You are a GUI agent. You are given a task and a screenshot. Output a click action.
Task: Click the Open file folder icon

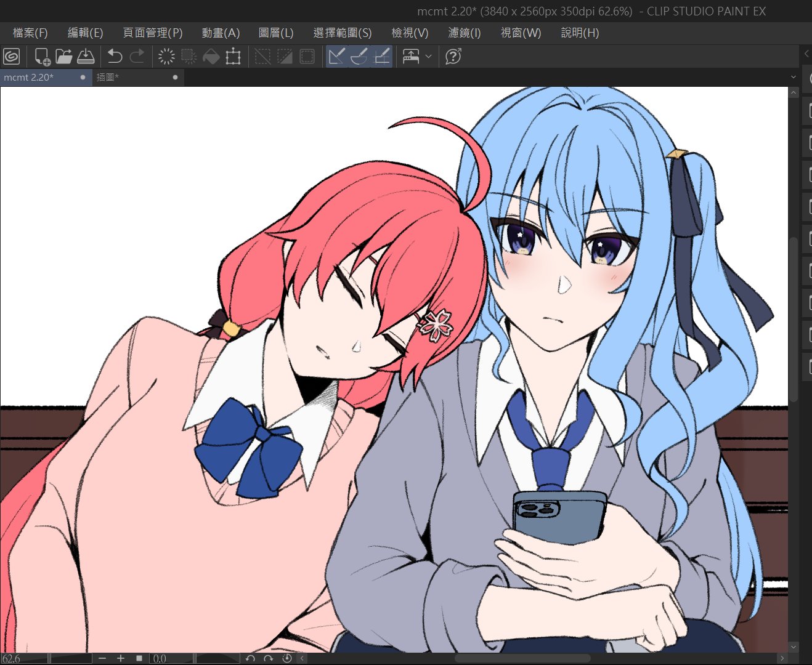(x=64, y=57)
